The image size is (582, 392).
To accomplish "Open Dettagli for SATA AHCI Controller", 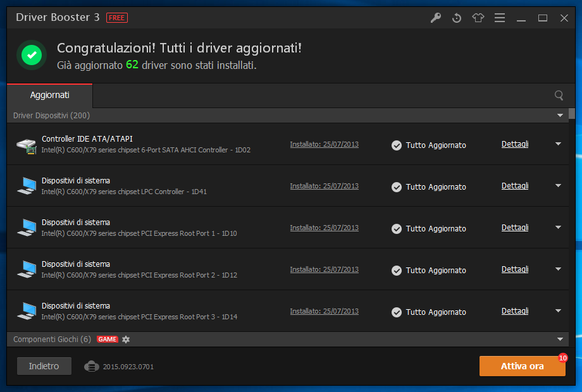I will 515,144.
